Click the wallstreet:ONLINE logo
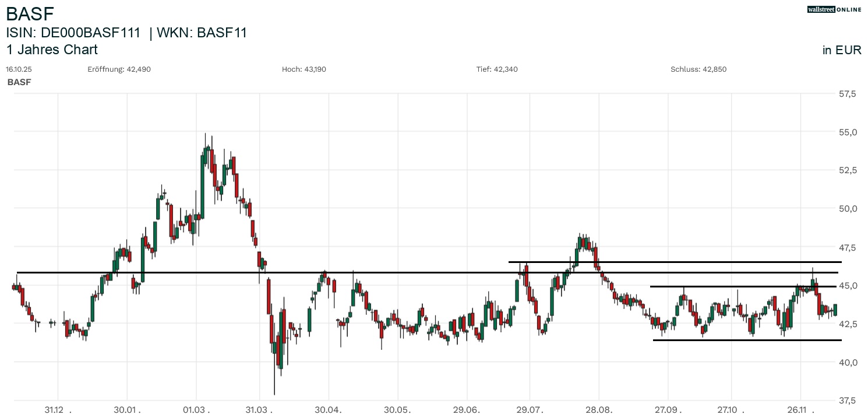This screenshot has height=414, width=868. 834,9
